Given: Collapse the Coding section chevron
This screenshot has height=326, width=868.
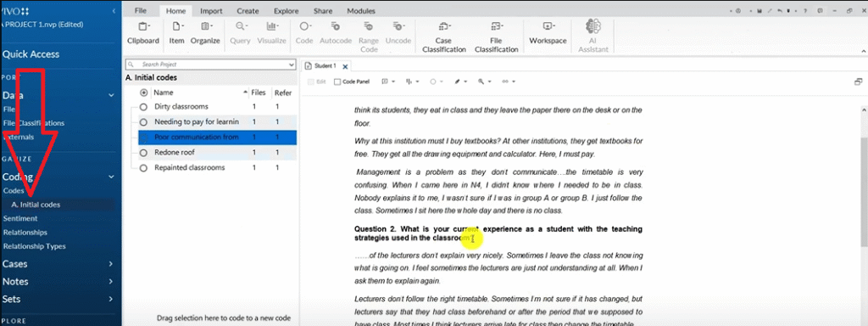Looking at the screenshot, I should [x=111, y=177].
